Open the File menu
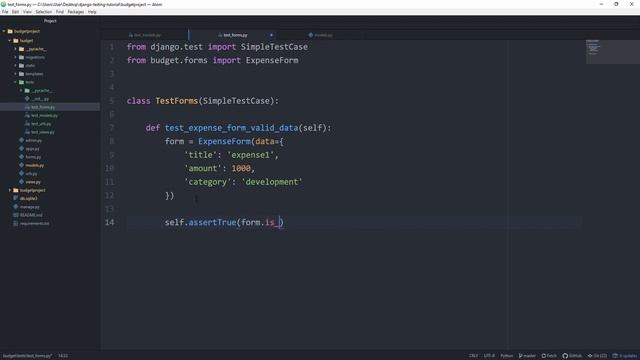Screen dimensions: 640x360 5,12
